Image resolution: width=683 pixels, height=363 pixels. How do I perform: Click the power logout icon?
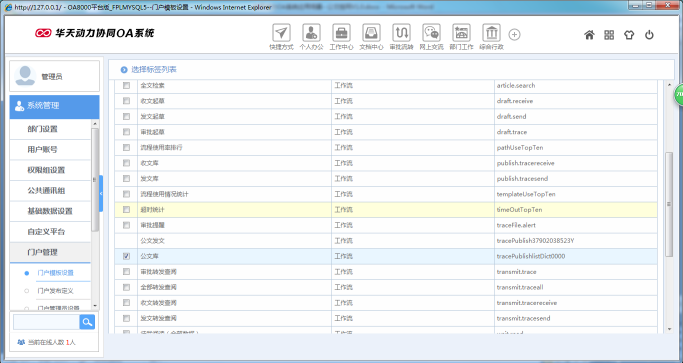649,35
